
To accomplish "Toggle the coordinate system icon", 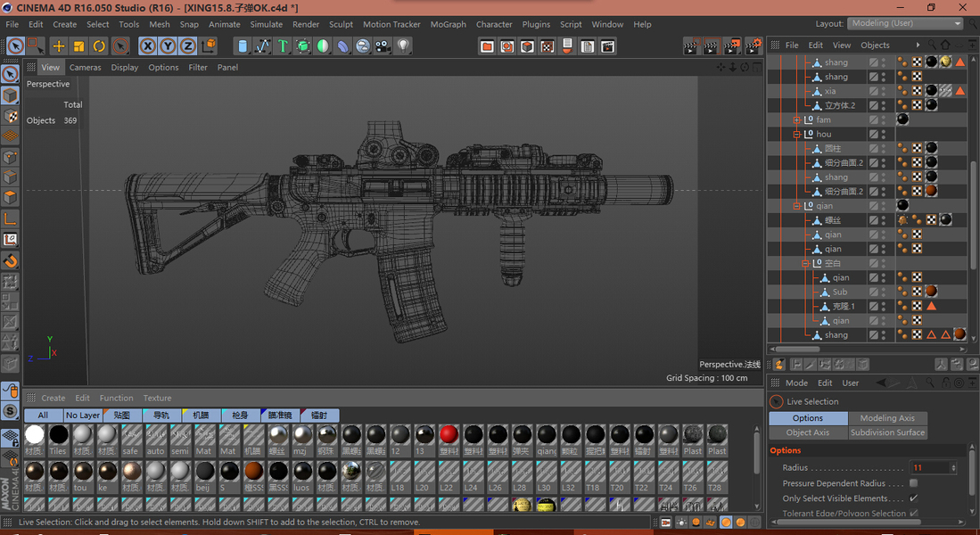I will click(209, 45).
